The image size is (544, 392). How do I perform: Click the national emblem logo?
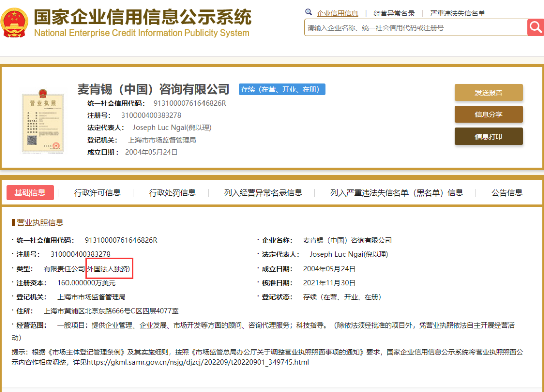click(x=14, y=23)
